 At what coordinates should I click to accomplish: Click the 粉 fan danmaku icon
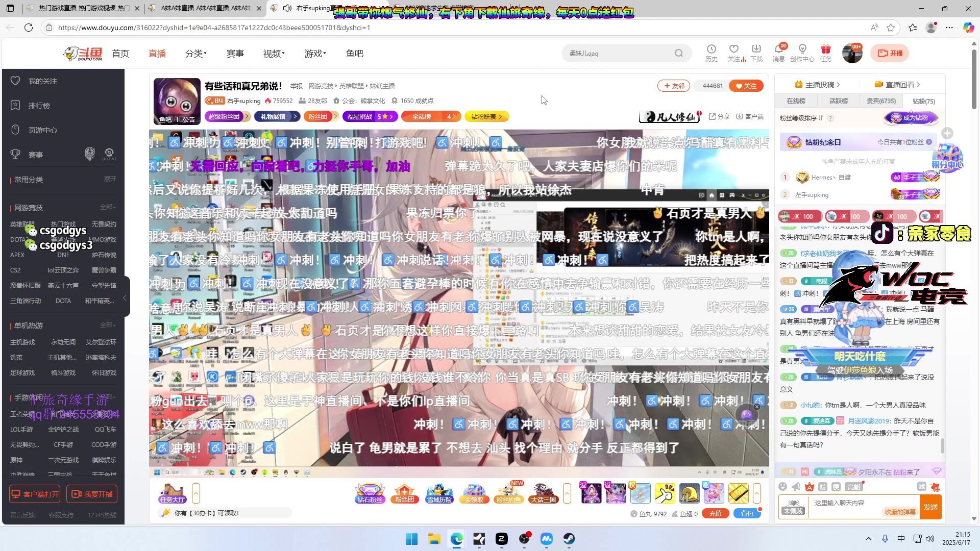click(822, 487)
